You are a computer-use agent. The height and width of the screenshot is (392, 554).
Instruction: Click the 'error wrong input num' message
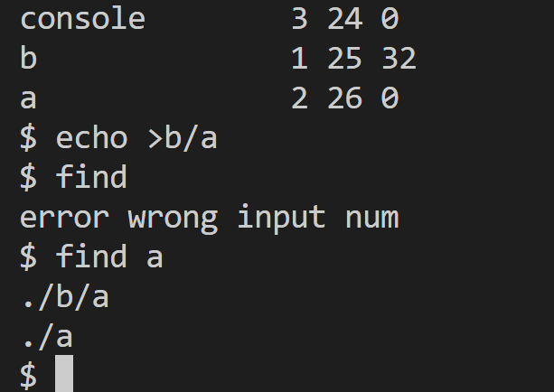tap(210, 218)
